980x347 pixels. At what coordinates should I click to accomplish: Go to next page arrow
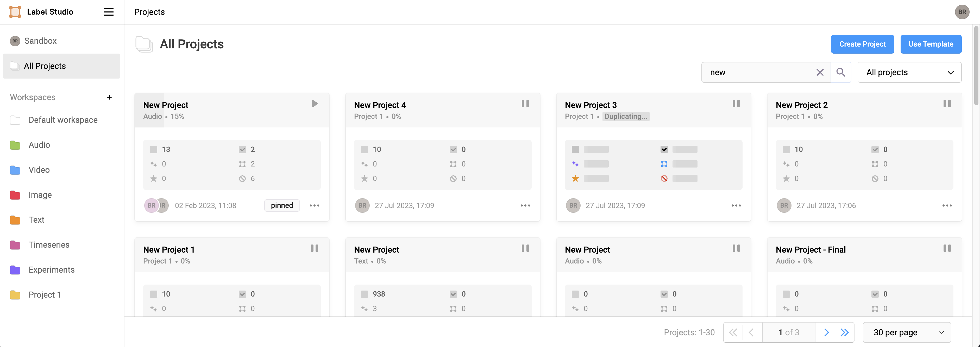[x=826, y=332]
